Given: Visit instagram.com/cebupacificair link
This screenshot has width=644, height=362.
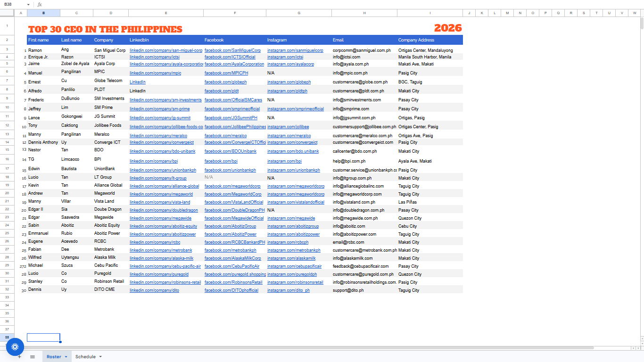Looking at the screenshot, I should (295, 266).
